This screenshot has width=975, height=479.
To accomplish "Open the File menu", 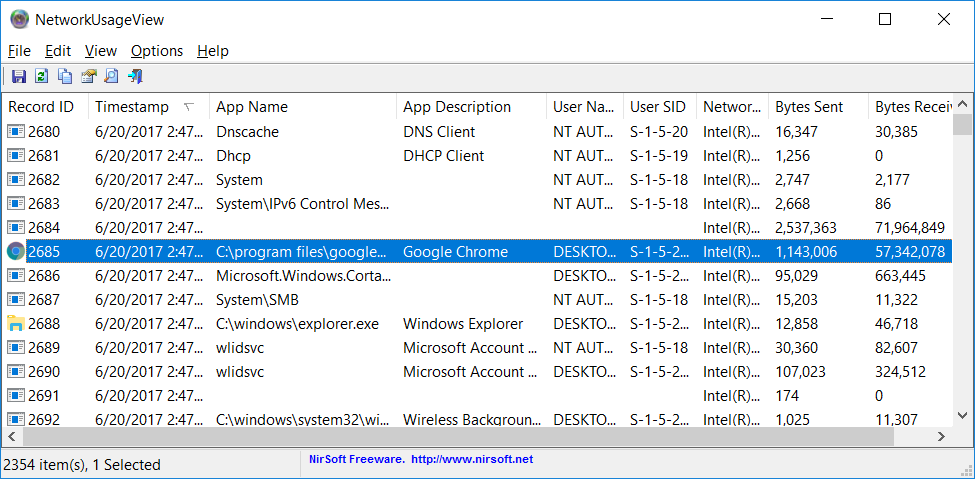I will [19, 51].
